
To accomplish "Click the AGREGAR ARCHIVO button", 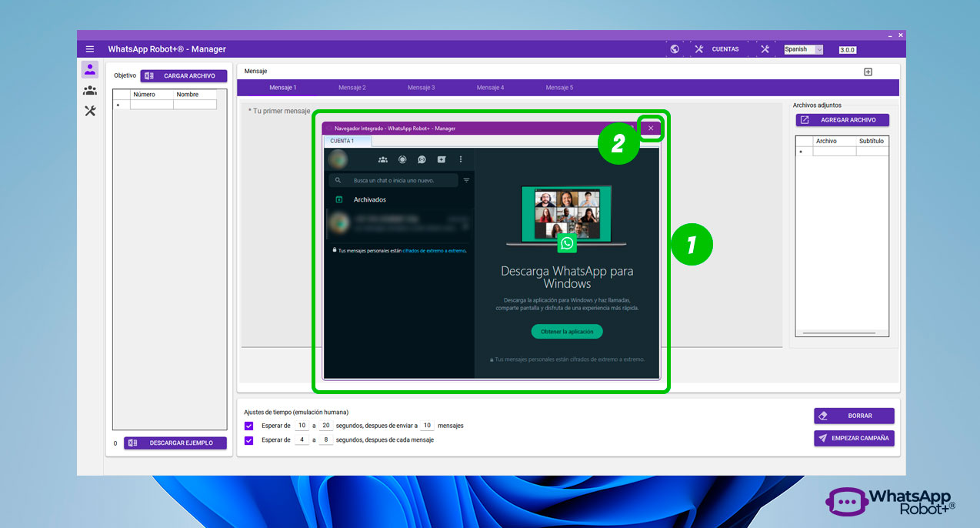I will click(x=842, y=120).
